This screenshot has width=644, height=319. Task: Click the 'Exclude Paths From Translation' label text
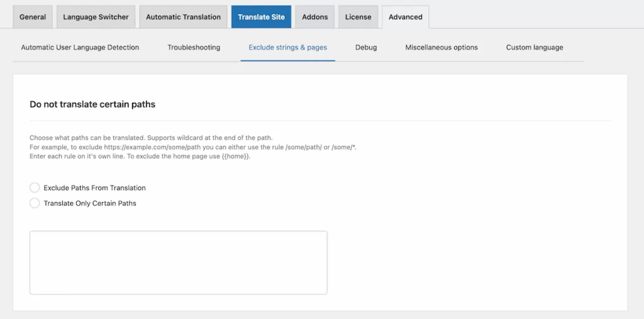click(x=94, y=188)
